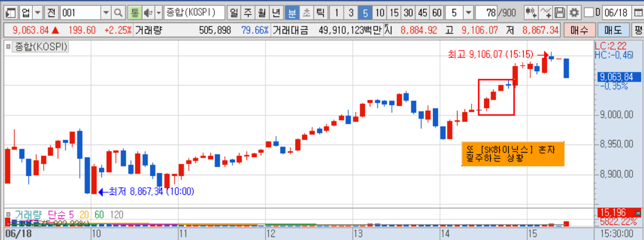Screen dimensions: 644x240
Task: Click the floppy disk save chart icon
Action: point(561,12)
